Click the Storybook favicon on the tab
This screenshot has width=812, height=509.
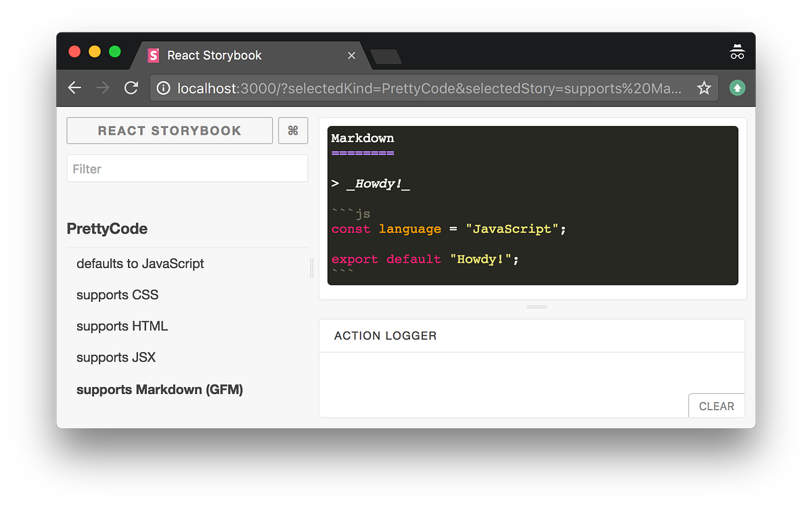(x=154, y=56)
